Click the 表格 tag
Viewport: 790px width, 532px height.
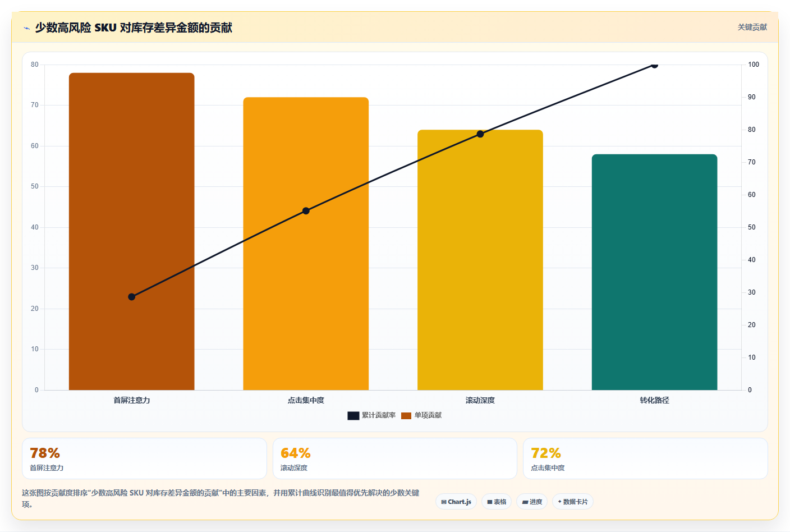coord(497,502)
